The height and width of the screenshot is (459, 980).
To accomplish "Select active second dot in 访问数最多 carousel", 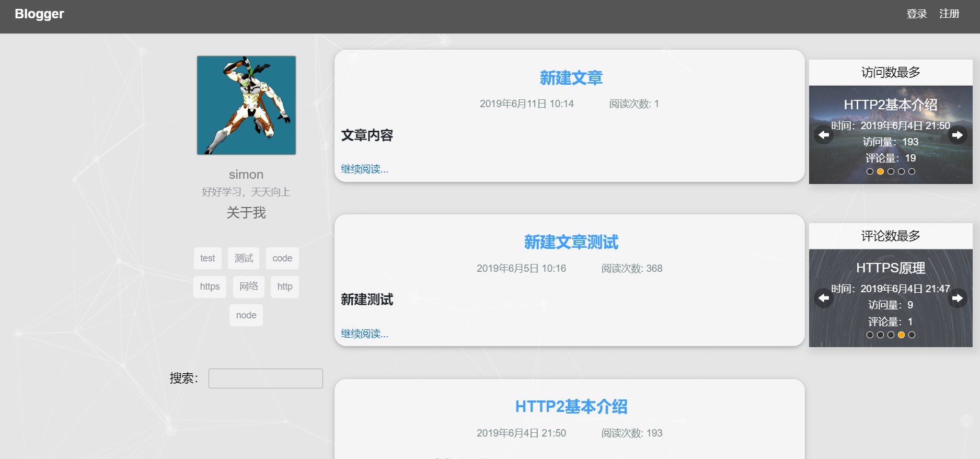I will click(880, 171).
